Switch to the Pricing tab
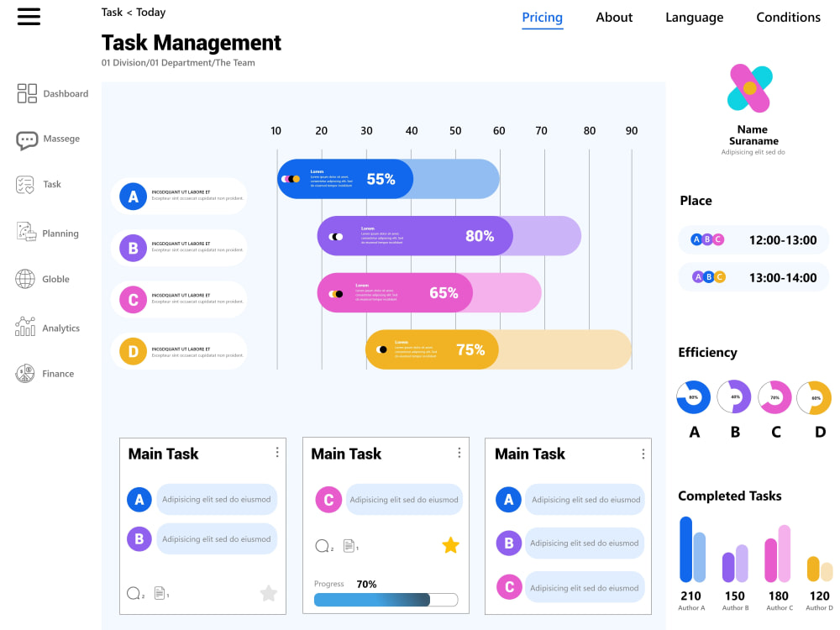 [x=542, y=18]
